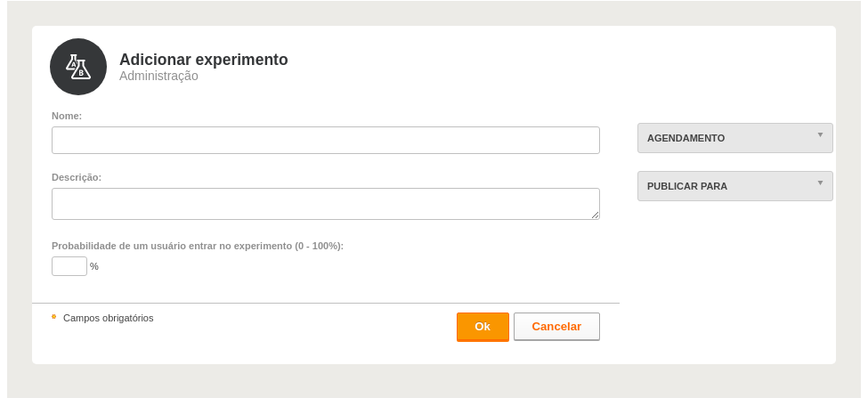Focus the Nome text field
Screen dimensions: 868x406
coord(326,140)
